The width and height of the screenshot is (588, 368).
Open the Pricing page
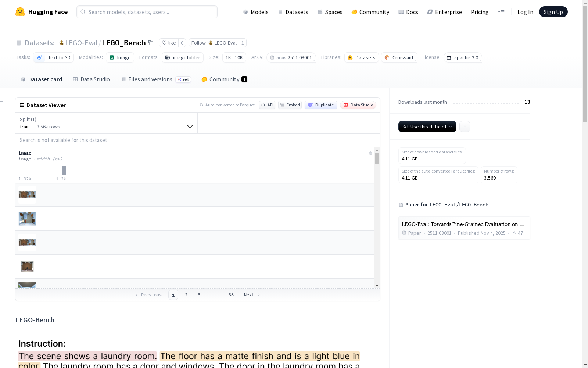pyautogui.click(x=480, y=12)
